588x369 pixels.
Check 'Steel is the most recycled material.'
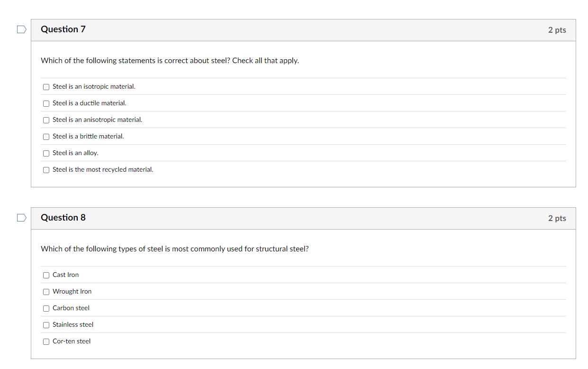[46, 170]
